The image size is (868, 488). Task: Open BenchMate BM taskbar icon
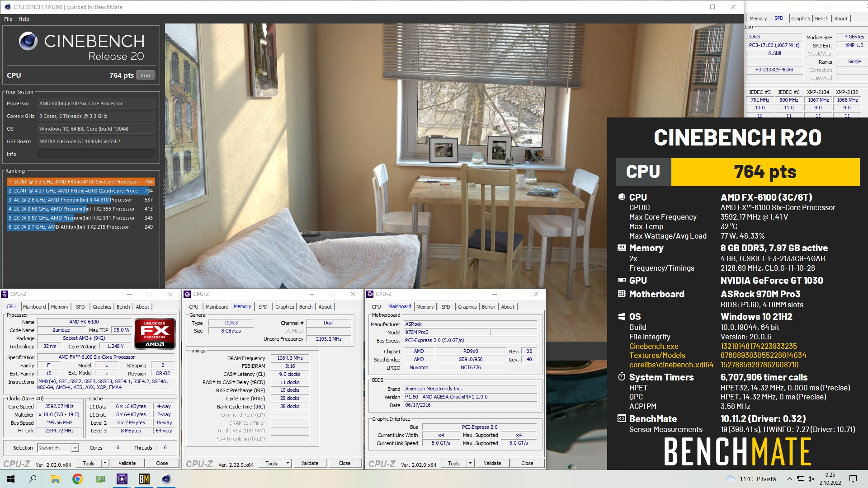pos(144,479)
